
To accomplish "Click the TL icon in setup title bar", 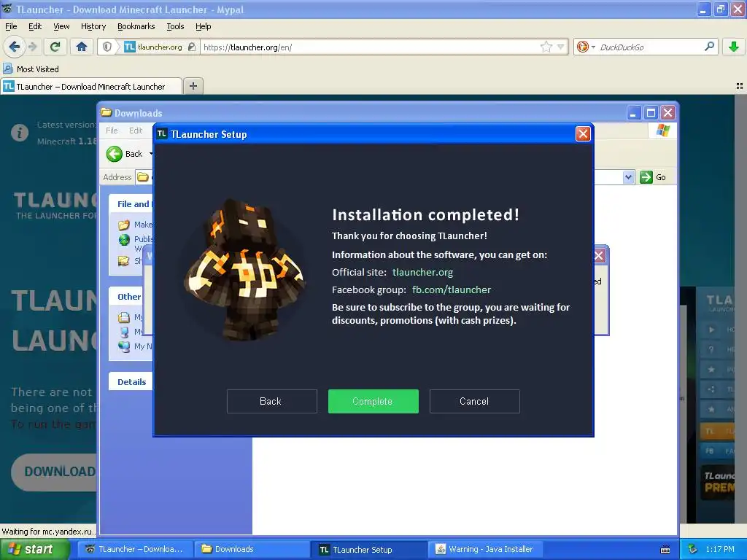I will [162, 134].
